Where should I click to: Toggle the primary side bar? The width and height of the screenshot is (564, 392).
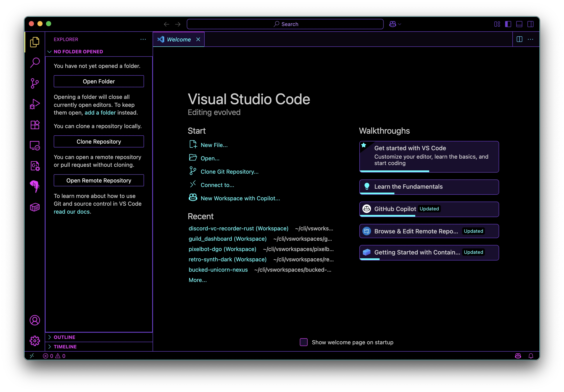click(x=508, y=24)
